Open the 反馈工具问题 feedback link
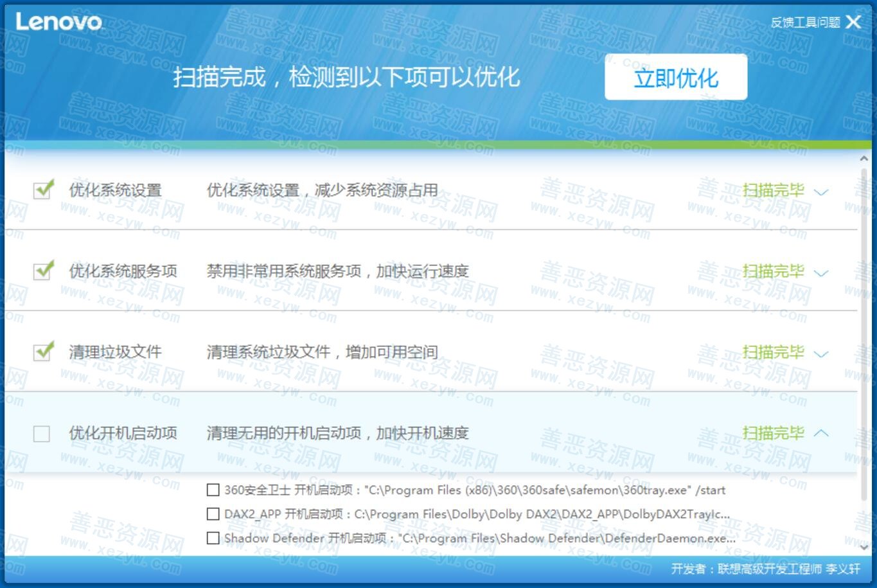 pyautogui.click(x=805, y=22)
